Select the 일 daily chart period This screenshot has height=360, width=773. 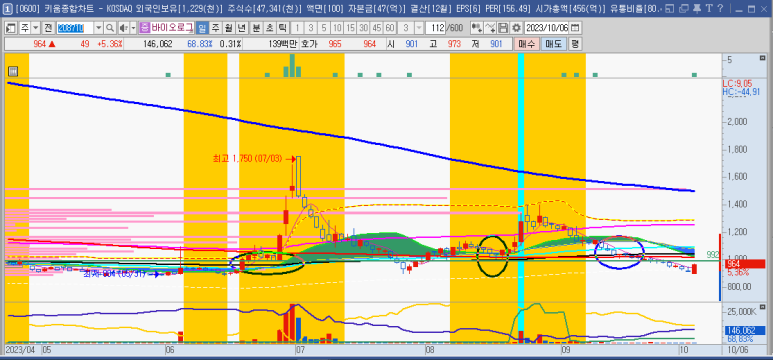pos(202,28)
